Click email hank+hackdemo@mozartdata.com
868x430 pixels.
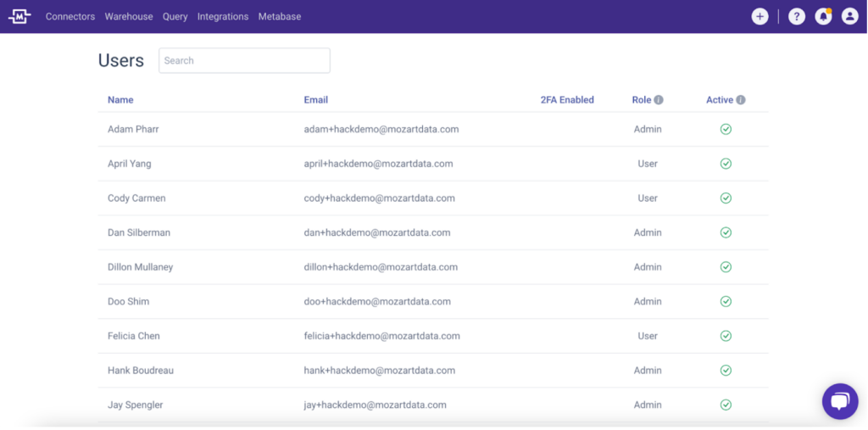380,370
